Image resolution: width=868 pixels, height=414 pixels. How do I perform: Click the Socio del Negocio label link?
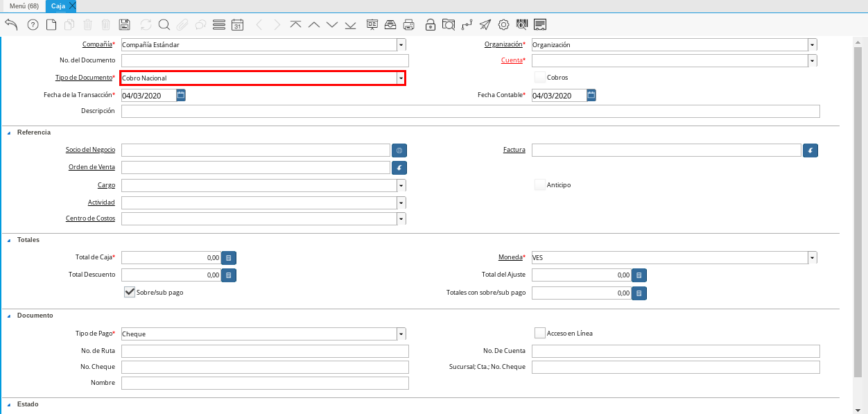[x=90, y=150]
